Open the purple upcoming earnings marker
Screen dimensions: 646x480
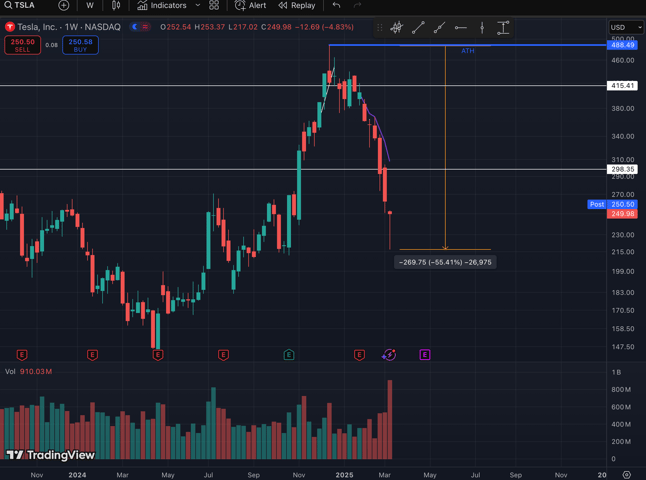(425, 355)
